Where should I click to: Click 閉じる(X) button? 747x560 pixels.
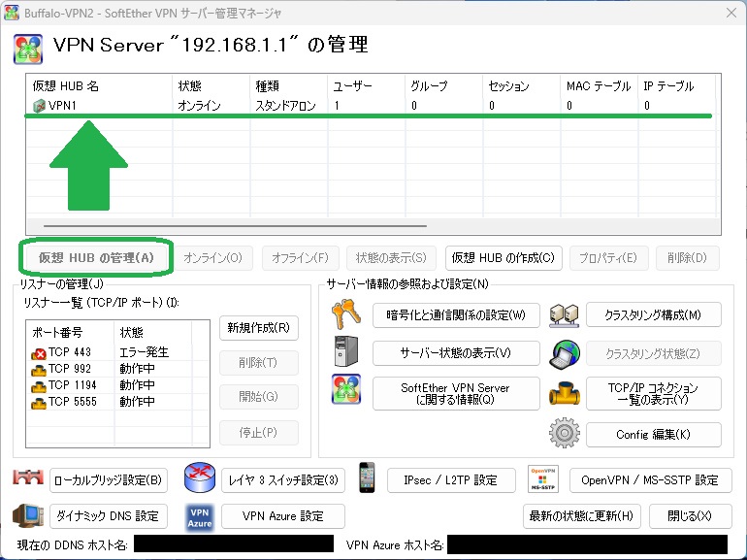[691, 516]
